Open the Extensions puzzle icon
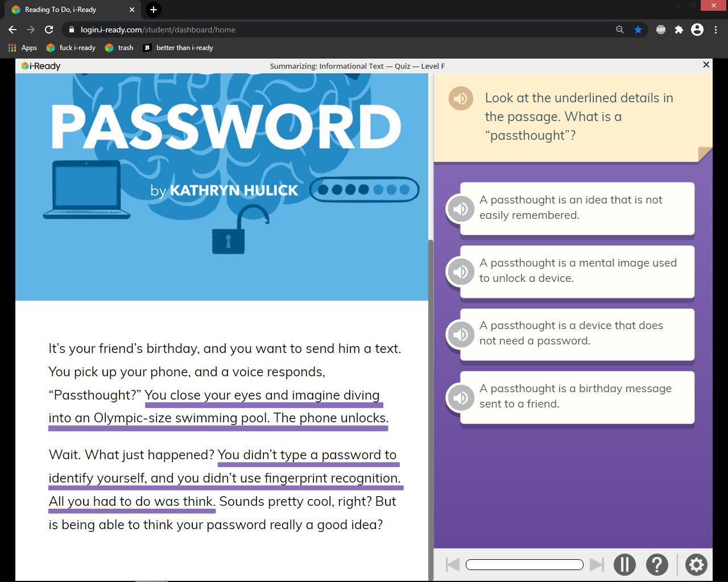 679,30
